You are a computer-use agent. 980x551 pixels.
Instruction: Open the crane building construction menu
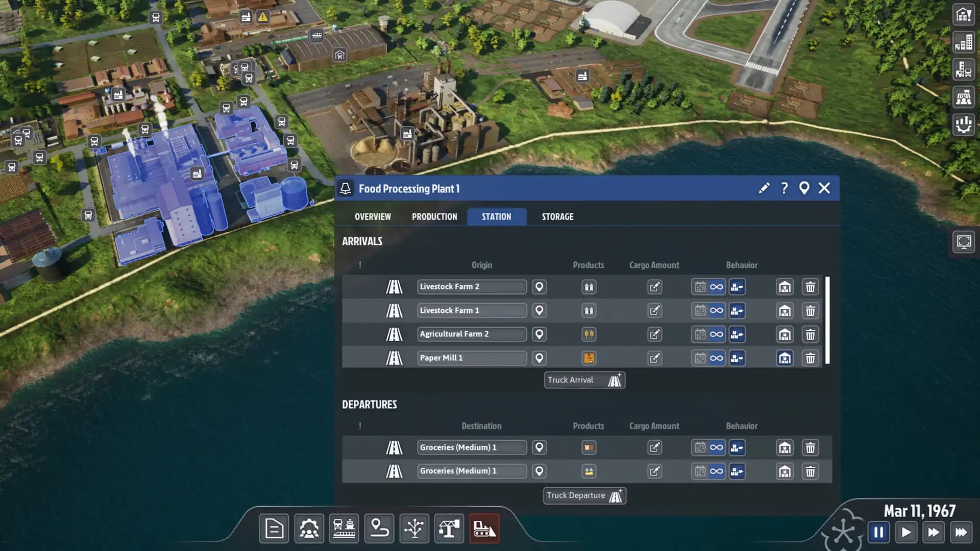pyautogui.click(x=448, y=529)
